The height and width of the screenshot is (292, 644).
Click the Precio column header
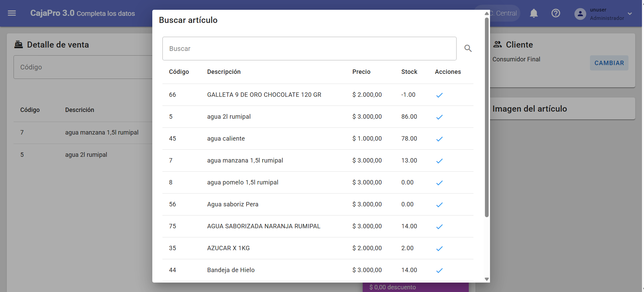[361, 72]
